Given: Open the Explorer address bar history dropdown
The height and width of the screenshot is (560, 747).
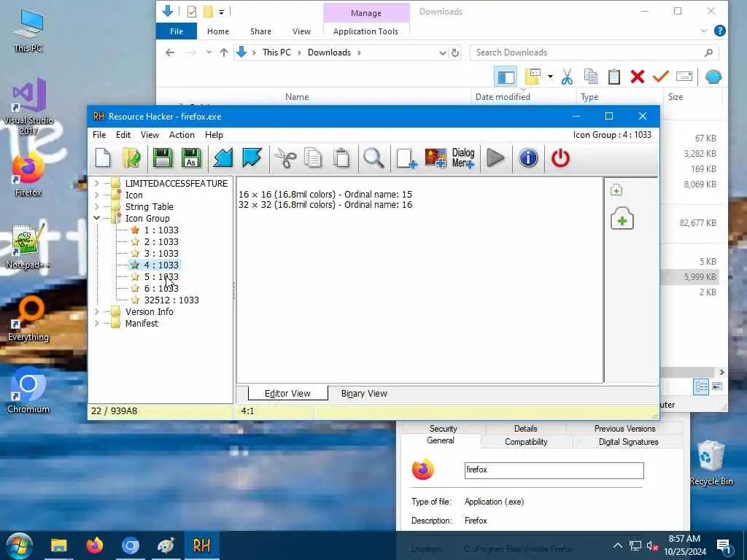Looking at the screenshot, I should point(443,52).
